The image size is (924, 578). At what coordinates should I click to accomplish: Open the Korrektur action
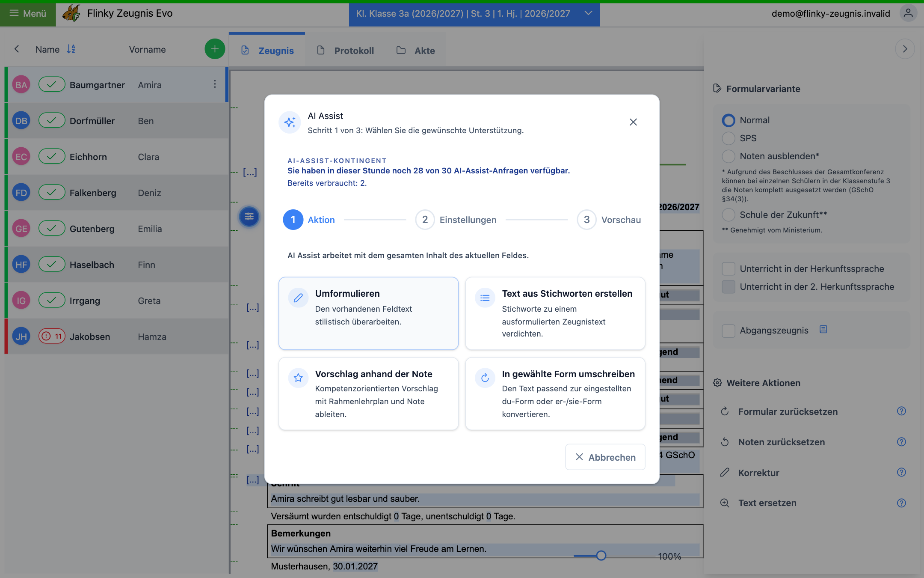coord(758,473)
